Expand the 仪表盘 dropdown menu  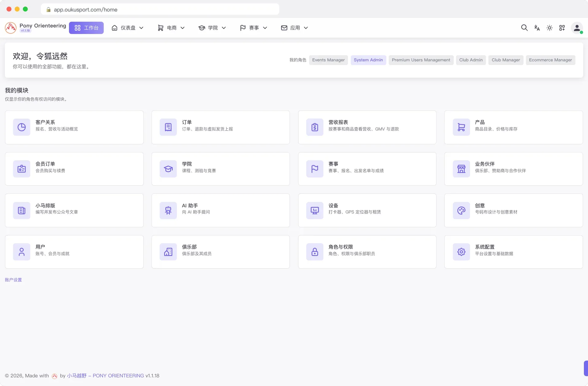[127, 28]
